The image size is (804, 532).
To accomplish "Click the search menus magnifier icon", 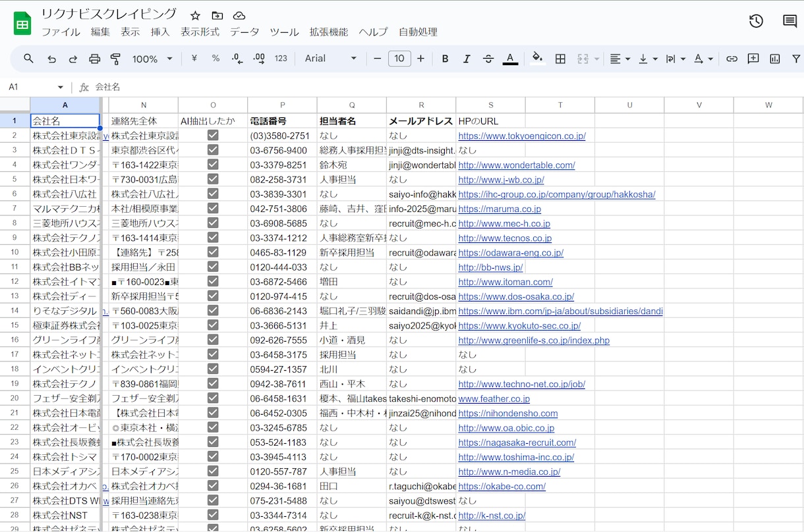I will coord(28,59).
